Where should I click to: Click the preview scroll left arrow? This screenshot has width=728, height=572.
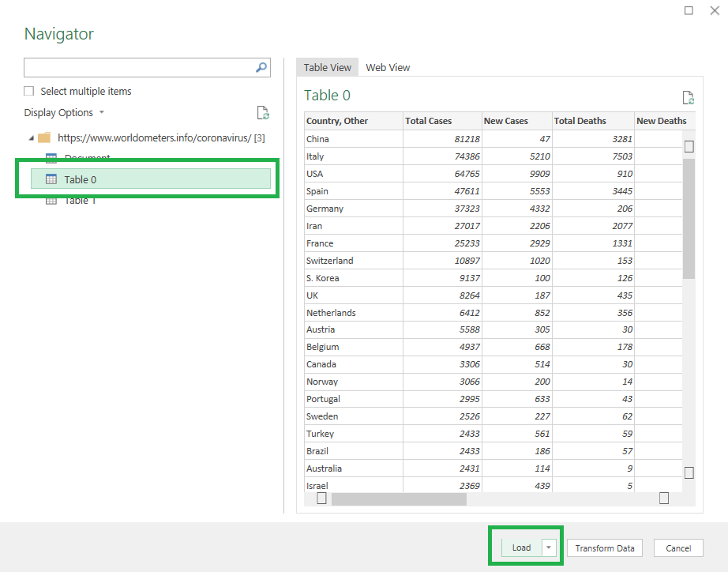pyautogui.click(x=321, y=498)
